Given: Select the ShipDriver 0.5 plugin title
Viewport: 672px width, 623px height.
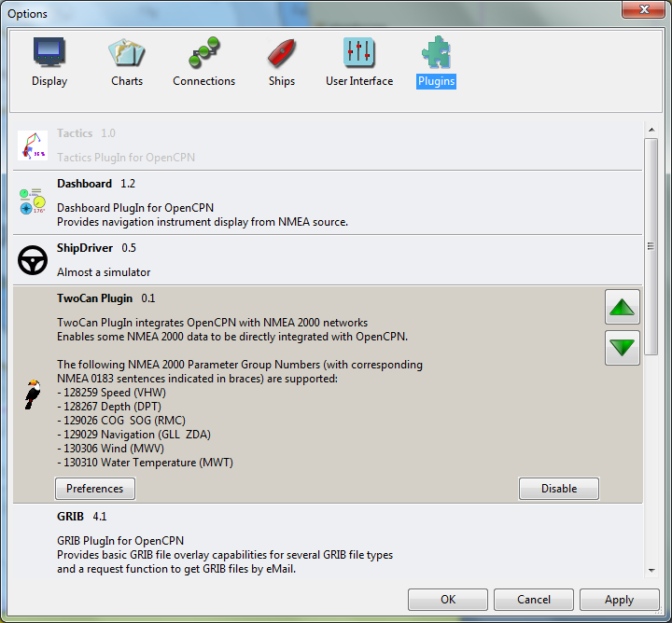Looking at the screenshot, I should click(x=96, y=248).
